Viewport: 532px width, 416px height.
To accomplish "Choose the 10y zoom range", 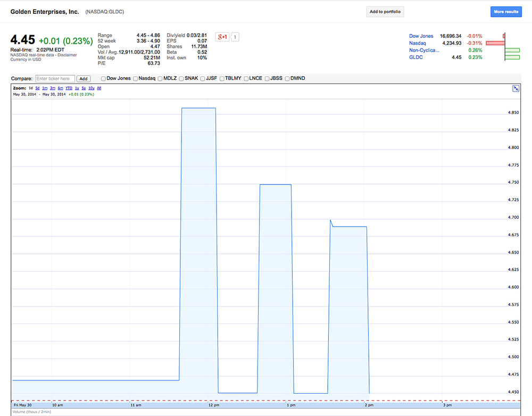I will click(x=92, y=88).
